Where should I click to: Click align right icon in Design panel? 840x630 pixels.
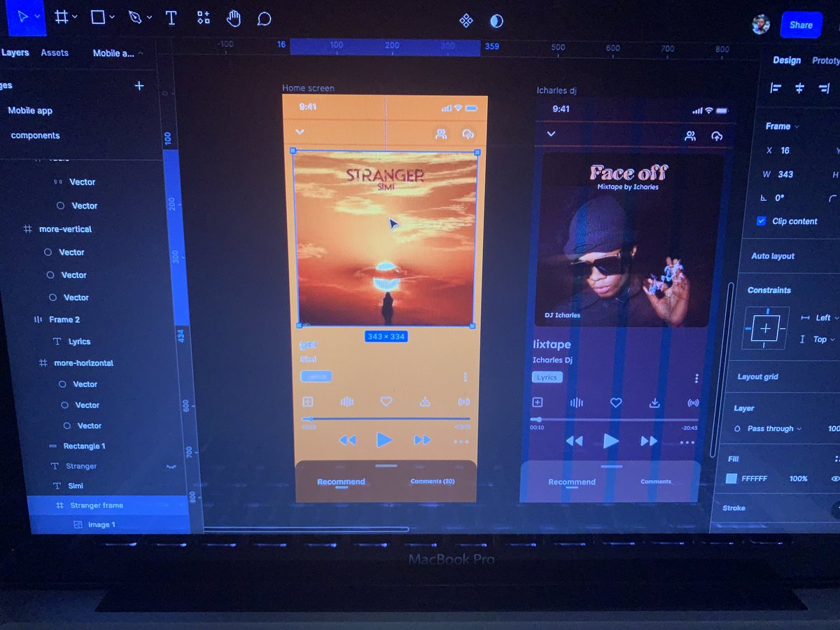pyautogui.click(x=824, y=87)
